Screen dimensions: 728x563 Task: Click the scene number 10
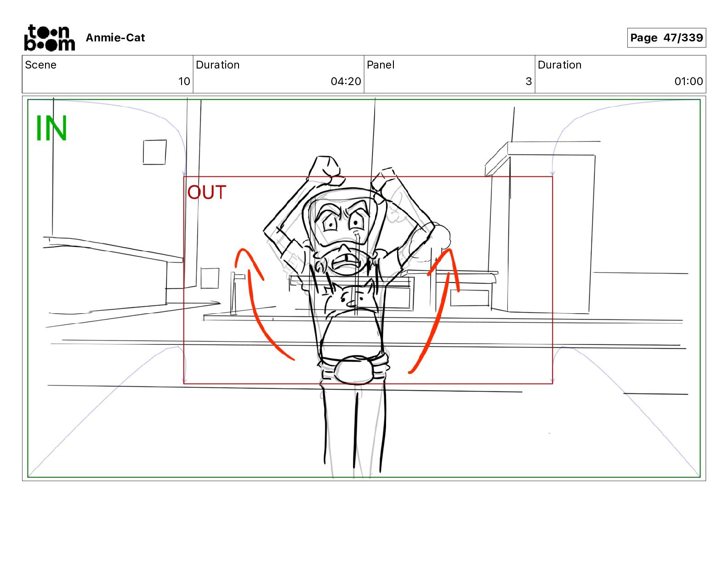[x=184, y=81]
